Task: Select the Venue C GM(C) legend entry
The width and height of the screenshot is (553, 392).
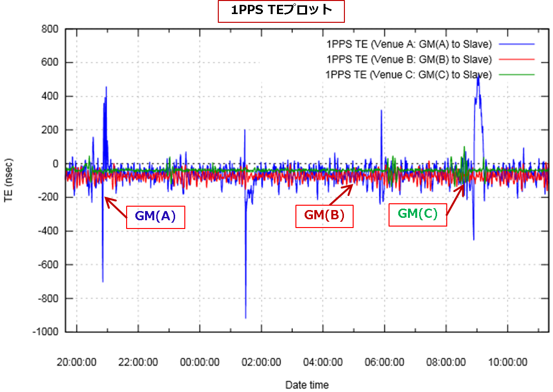Action: click(408, 75)
